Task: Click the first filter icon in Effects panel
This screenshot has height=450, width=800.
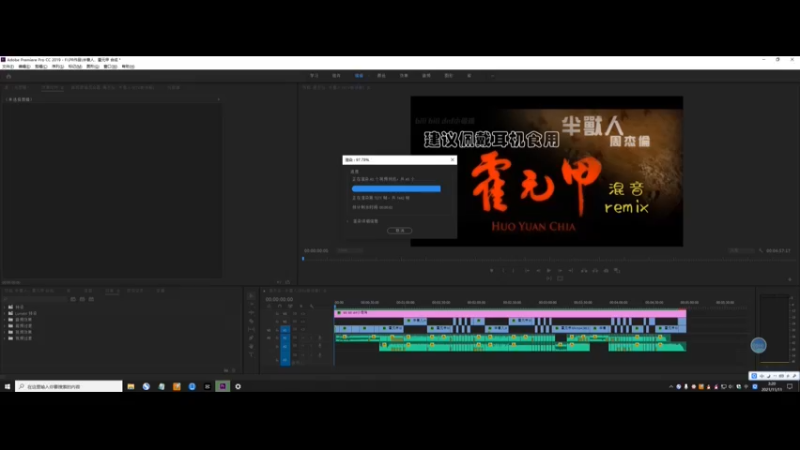Action: tap(73, 299)
